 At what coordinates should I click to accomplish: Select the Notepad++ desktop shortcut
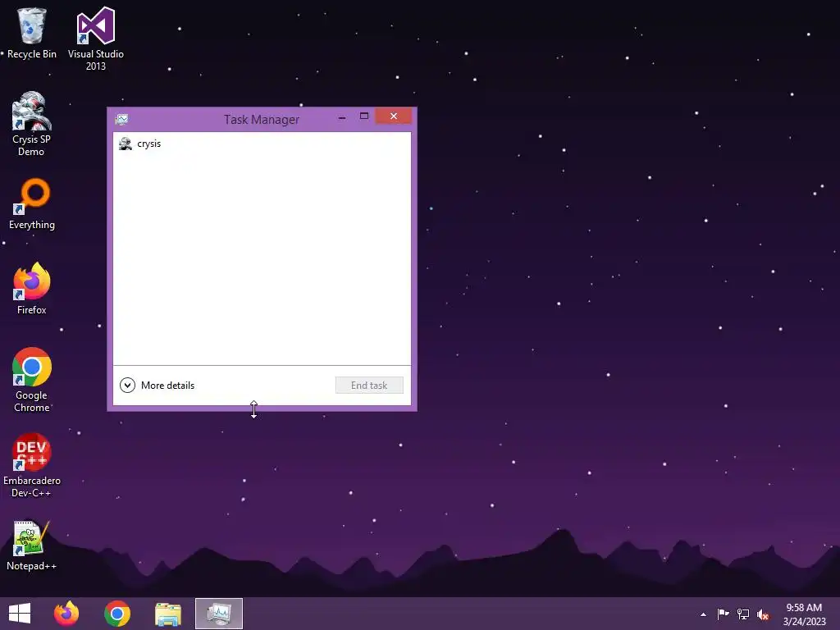pyautogui.click(x=32, y=546)
